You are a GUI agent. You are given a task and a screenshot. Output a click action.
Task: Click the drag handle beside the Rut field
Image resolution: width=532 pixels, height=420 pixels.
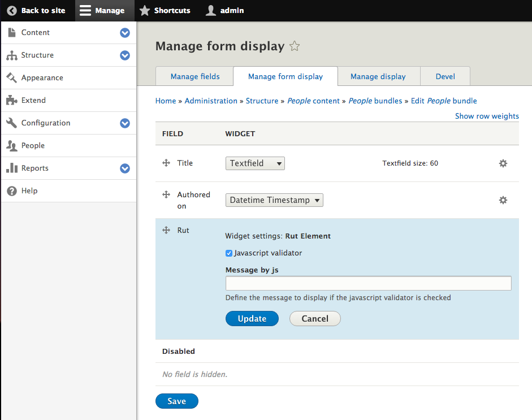[166, 230]
